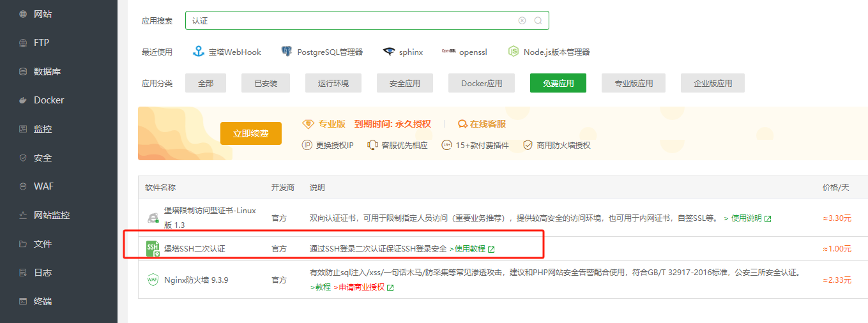Click the 应用搜索 input field
The image size is (868, 323).
click(x=367, y=20)
